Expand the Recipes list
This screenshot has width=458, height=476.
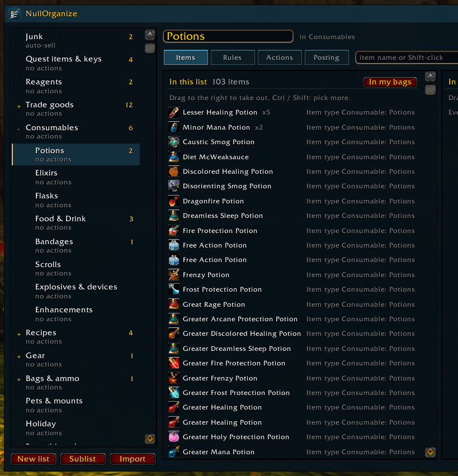tap(19, 335)
